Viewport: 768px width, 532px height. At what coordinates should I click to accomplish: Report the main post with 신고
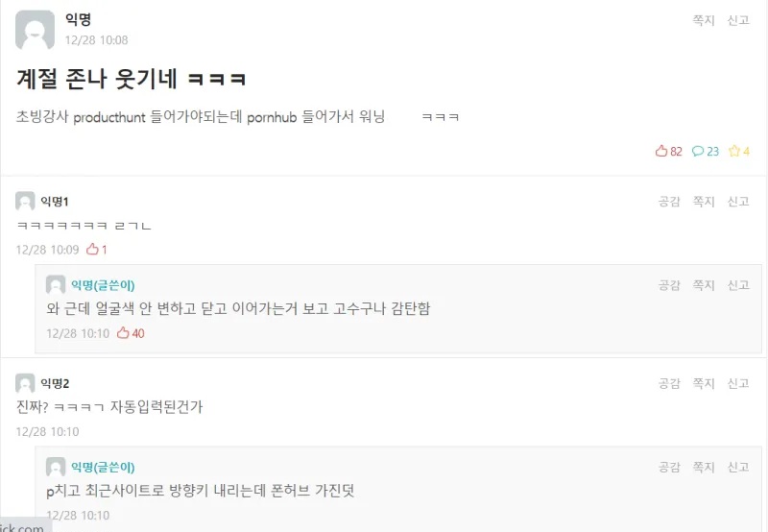pos(738,20)
